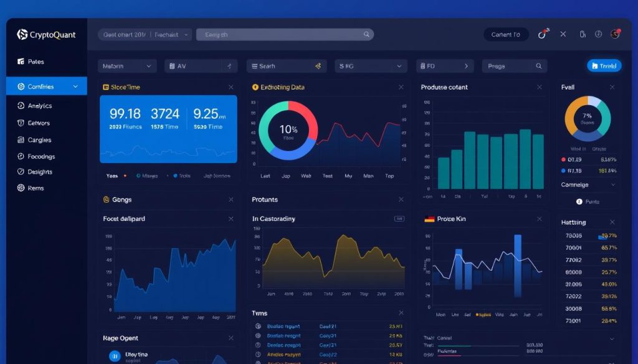Close the Hattting panel
The width and height of the screenshot is (638, 364).
pyautogui.click(x=612, y=222)
